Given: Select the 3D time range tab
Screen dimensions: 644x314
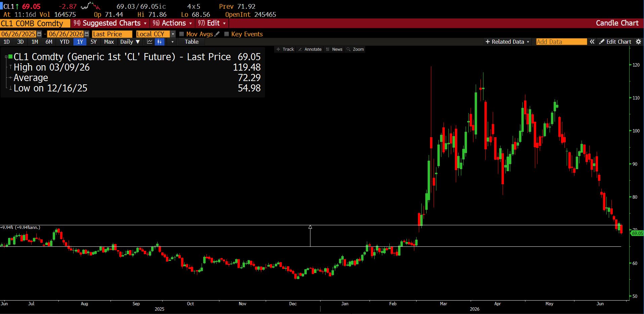Looking at the screenshot, I should [x=20, y=42].
